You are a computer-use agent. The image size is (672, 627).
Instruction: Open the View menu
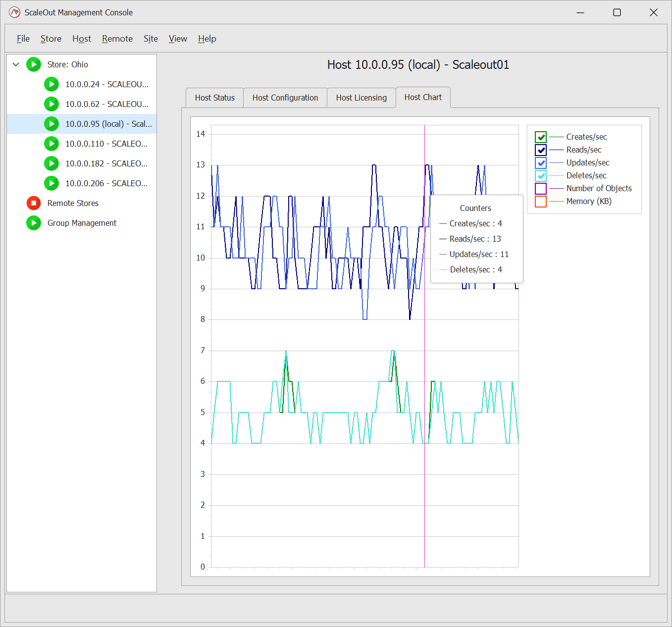coord(178,39)
